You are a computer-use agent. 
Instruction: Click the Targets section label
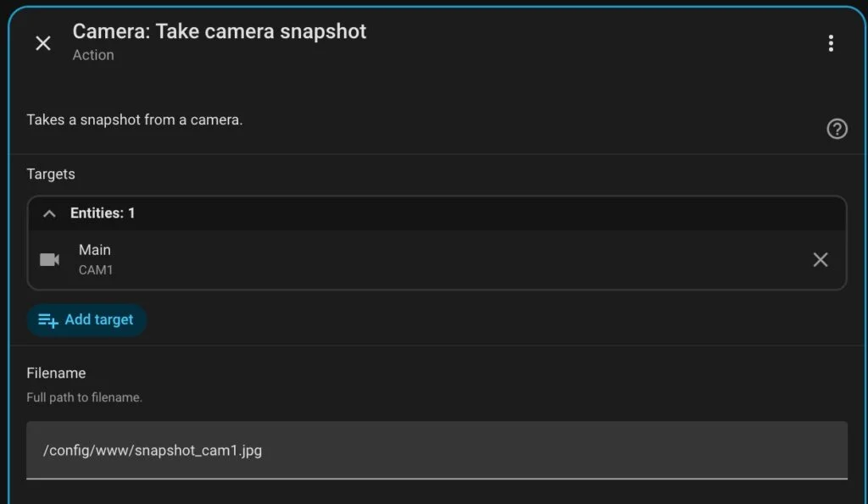(51, 174)
